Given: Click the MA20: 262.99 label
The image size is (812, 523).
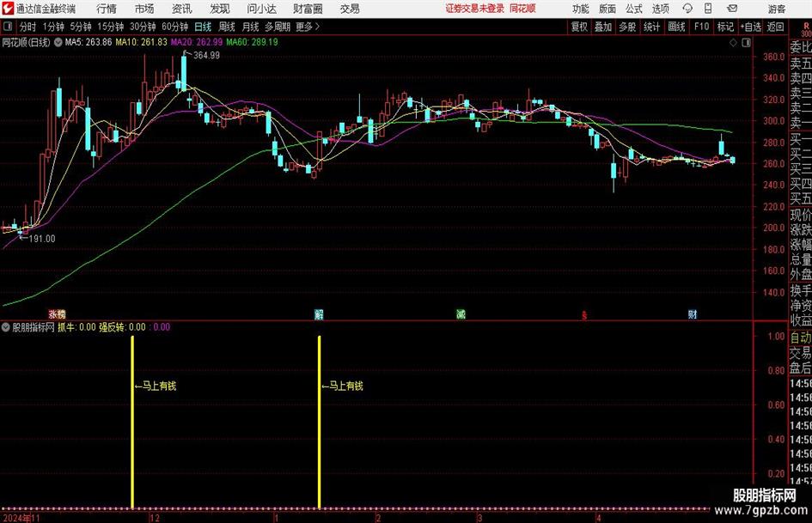Looking at the screenshot, I should 197,42.
